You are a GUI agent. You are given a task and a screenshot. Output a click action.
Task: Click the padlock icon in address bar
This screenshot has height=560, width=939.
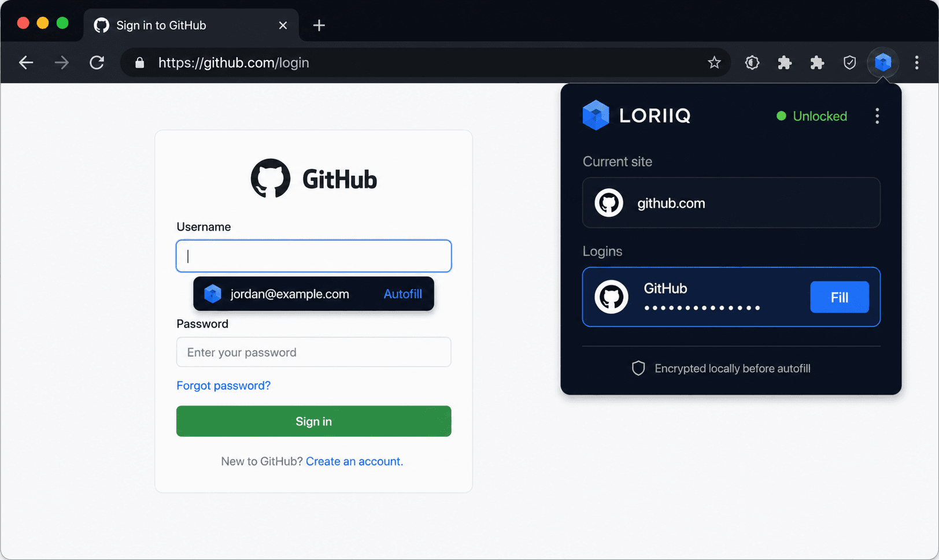tap(139, 62)
